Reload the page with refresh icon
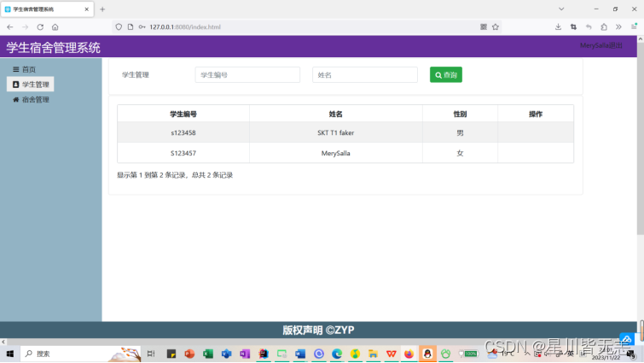Viewport: 644px width, 363px height. 40,27
